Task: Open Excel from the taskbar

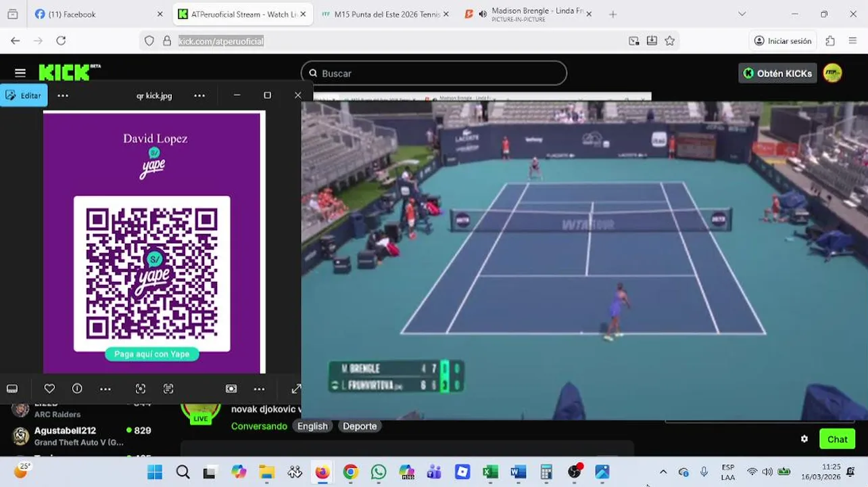Action: coord(490,472)
